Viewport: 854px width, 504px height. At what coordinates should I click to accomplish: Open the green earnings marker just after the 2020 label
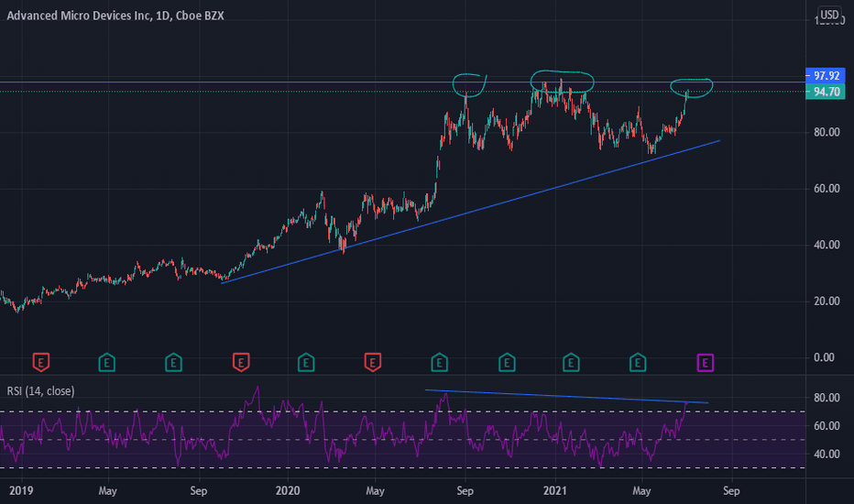point(306,362)
